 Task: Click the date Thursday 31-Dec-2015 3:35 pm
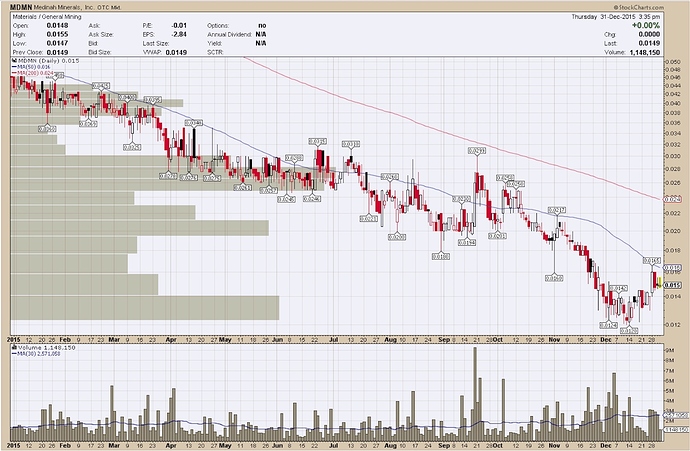(x=616, y=17)
